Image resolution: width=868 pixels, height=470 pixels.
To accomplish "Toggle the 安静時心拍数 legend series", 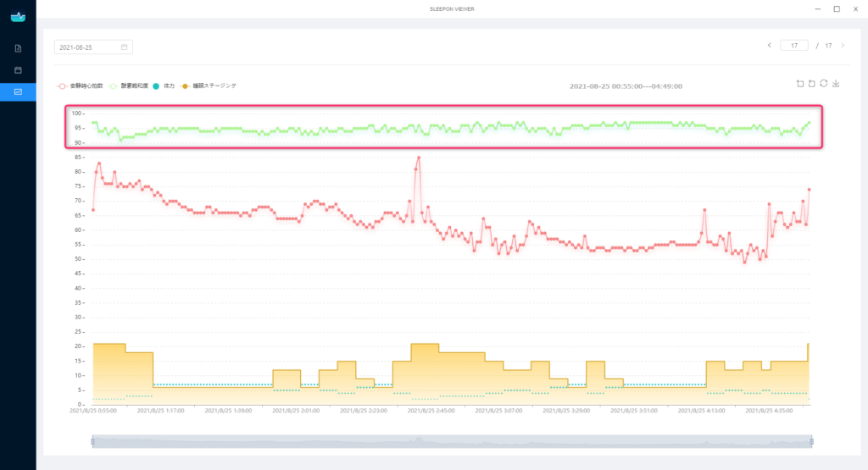I will [81, 86].
